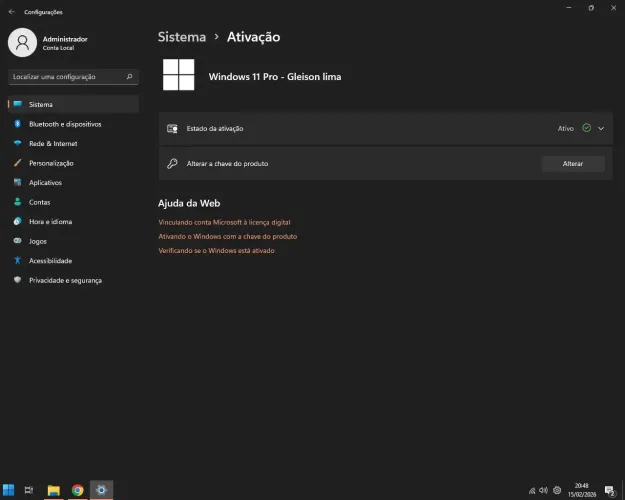This screenshot has height=500, width=625.
Task: Open Task View from the taskbar
Action: tap(29, 490)
